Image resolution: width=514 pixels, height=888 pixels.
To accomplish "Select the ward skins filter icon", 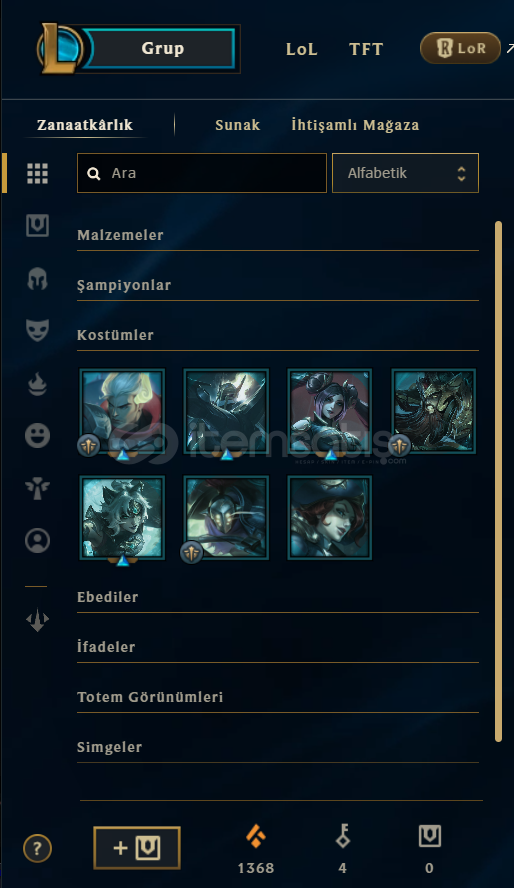I will (x=37, y=488).
